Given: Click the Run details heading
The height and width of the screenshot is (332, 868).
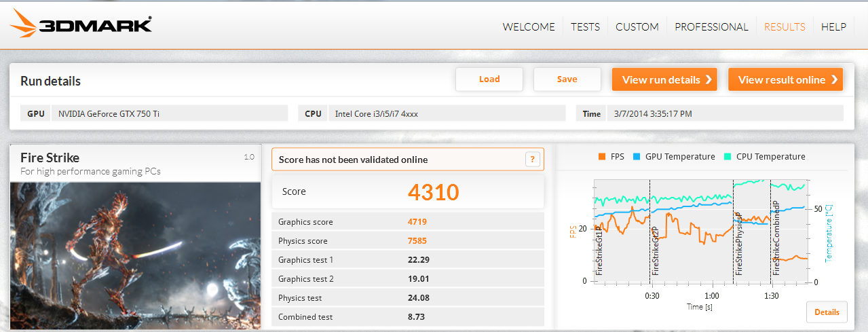Looking at the screenshot, I should coord(50,81).
